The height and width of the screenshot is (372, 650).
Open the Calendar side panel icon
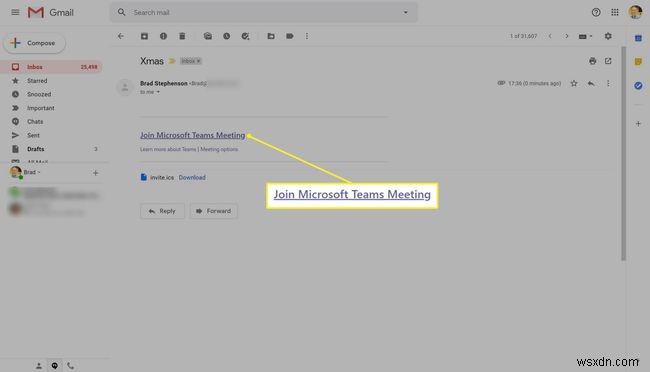tap(638, 39)
